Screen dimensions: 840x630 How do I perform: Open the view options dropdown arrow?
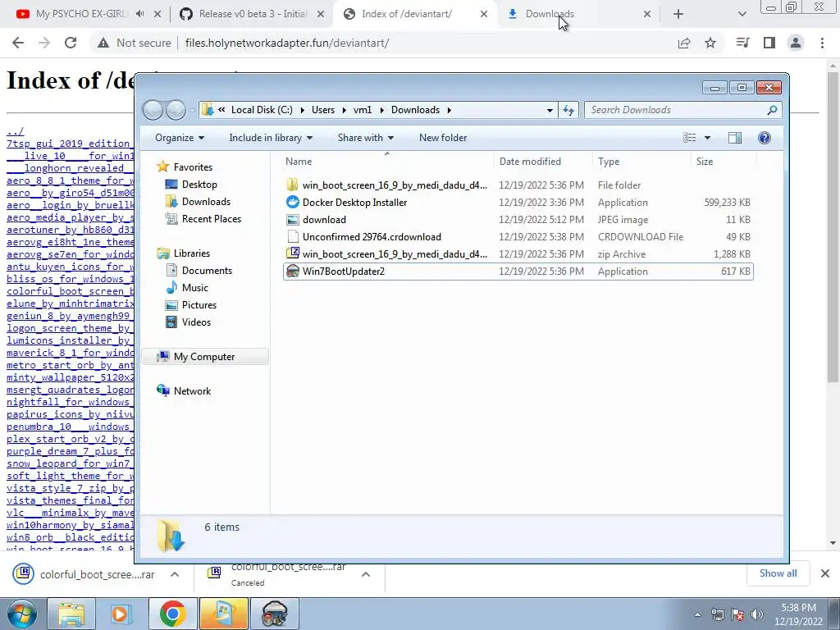707,138
